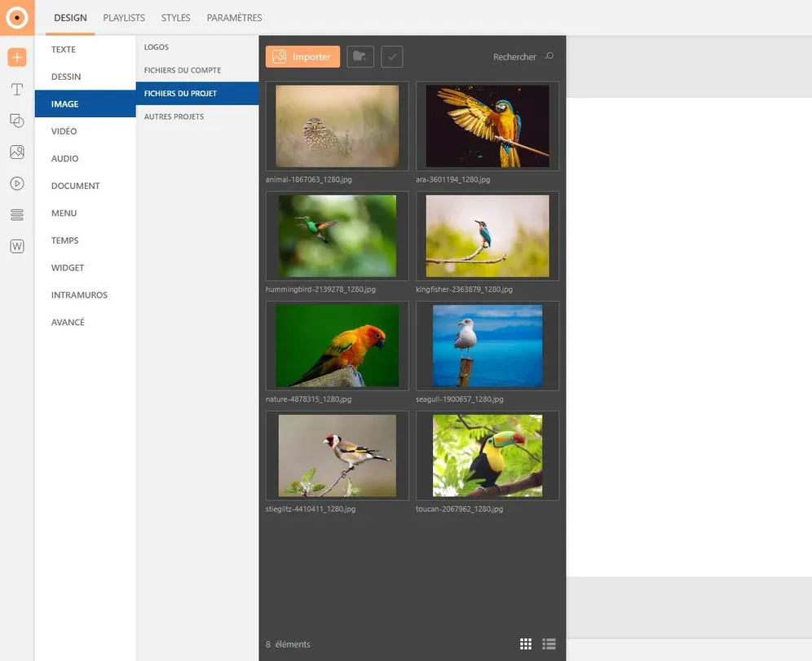812x661 pixels.
Task: Open the stacked menu lines icon
Action: coord(17,215)
